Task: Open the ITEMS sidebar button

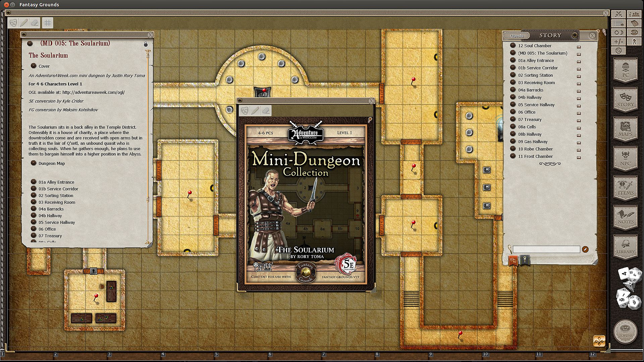Action: pyautogui.click(x=625, y=188)
